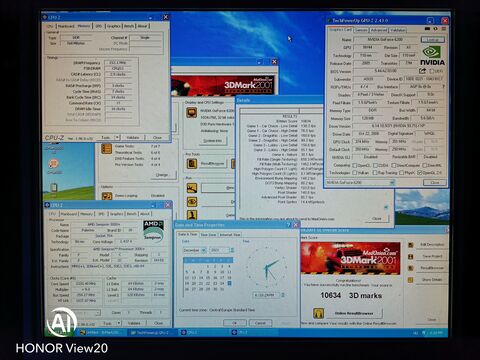Open the Windows Start button
This screenshot has height=360, width=480.
tap(60, 332)
